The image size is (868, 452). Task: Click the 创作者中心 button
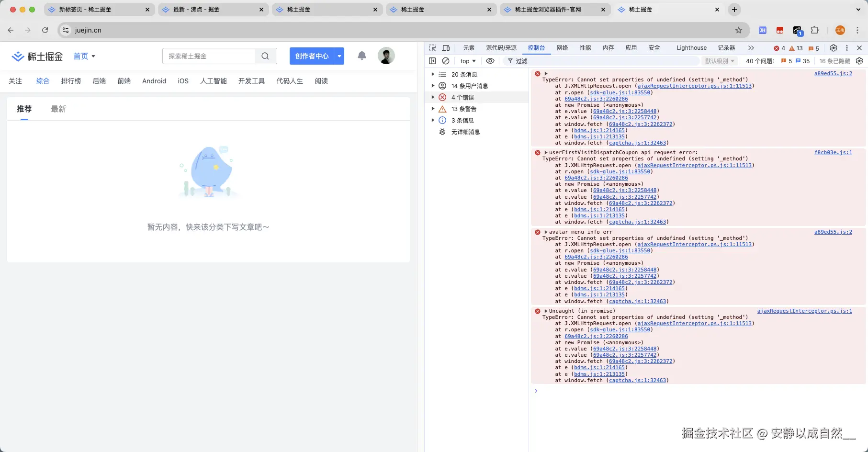click(311, 56)
